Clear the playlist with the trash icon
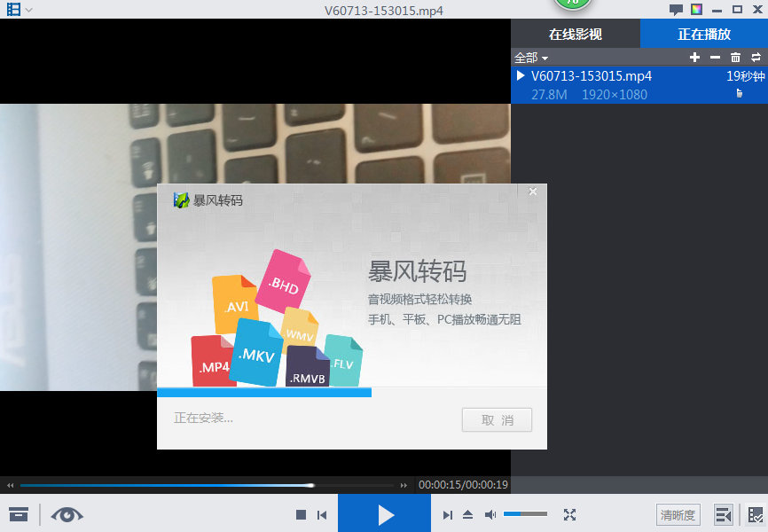768x532 pixels. (x=735, y=58)
